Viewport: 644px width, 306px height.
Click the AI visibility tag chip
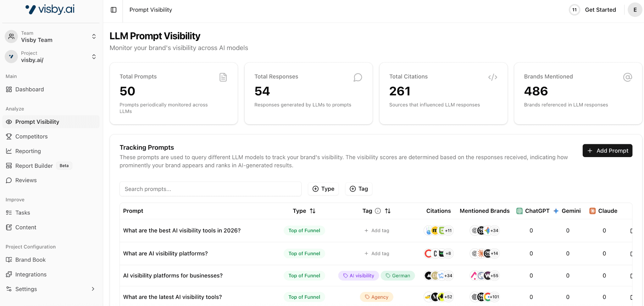(x=358, y=276)
